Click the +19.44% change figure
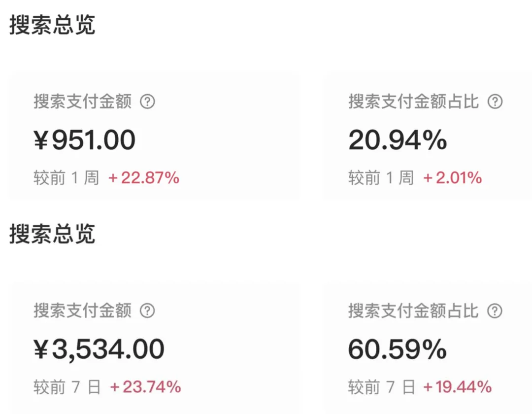Image resolution: width=532 pixels, height=414 pixels. coord(457,387)
